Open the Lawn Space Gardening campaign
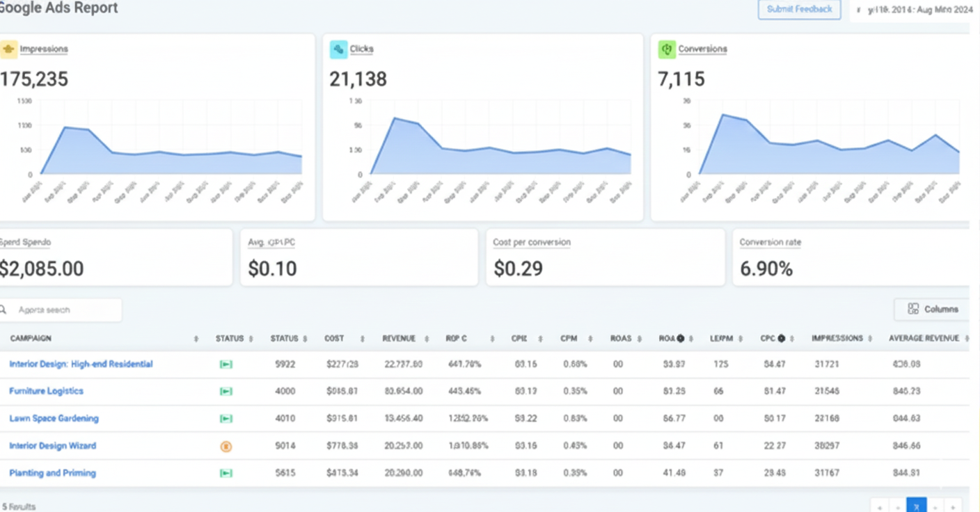 pos(54,419)
